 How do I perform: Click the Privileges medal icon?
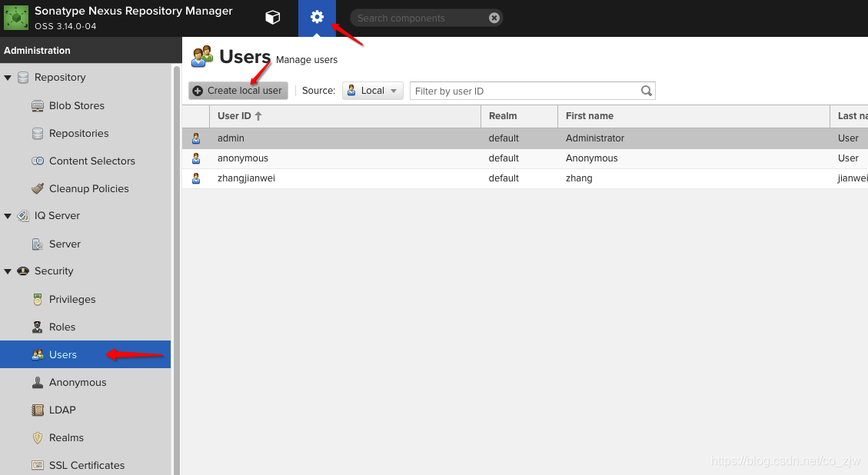(38, 300)
